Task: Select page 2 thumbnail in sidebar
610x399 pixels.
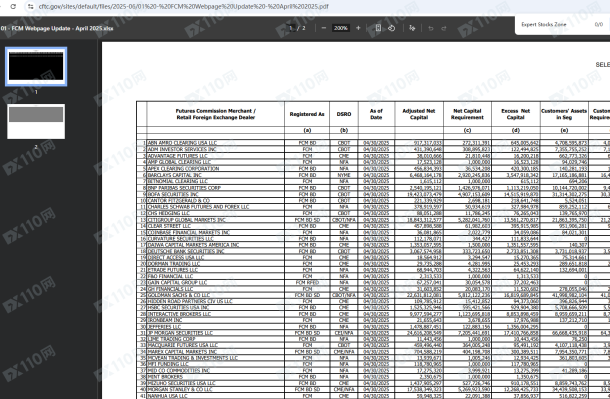Action: 36,121
